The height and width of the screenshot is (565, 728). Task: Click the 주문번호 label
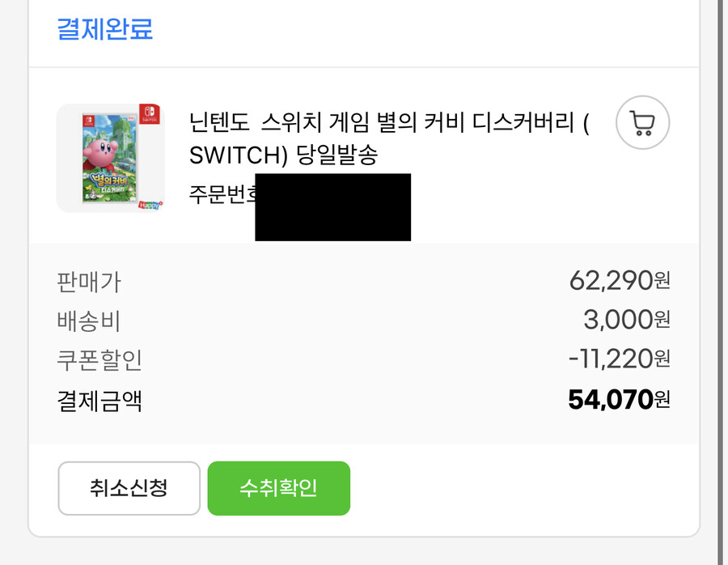click(x=222, y=195)
